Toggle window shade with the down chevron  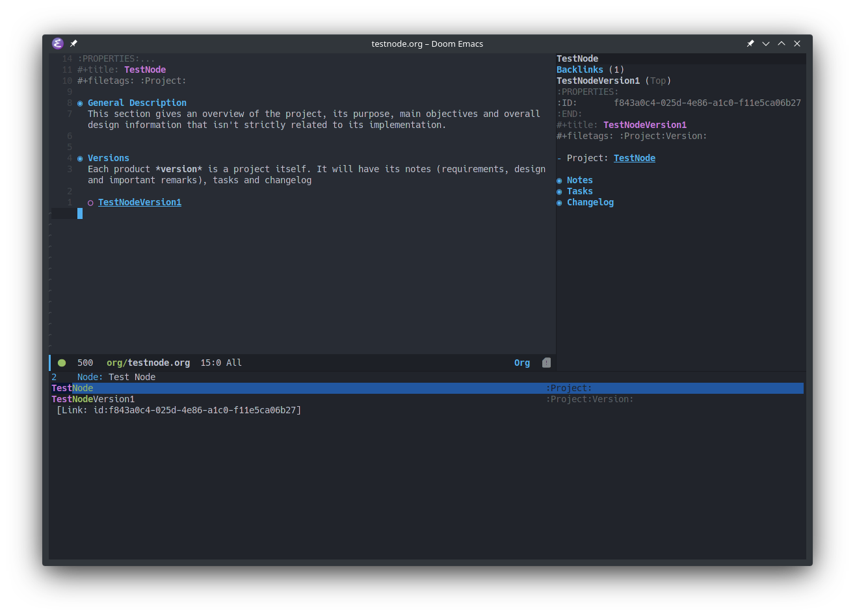(x=766, y=43)
